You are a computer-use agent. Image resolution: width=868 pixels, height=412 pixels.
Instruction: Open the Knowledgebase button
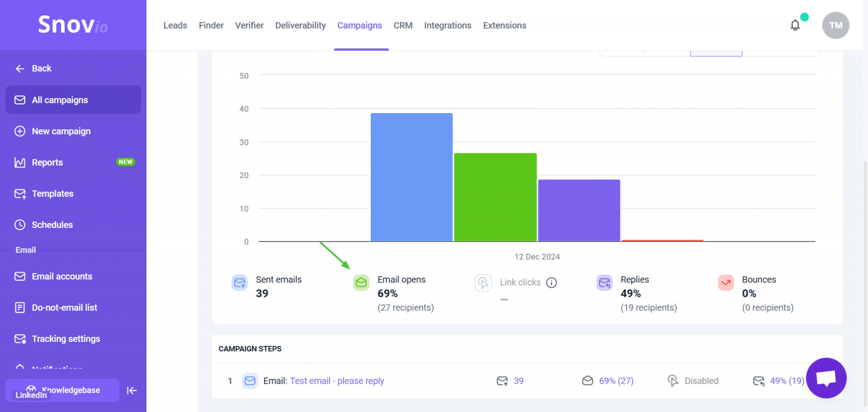[62, 390]
